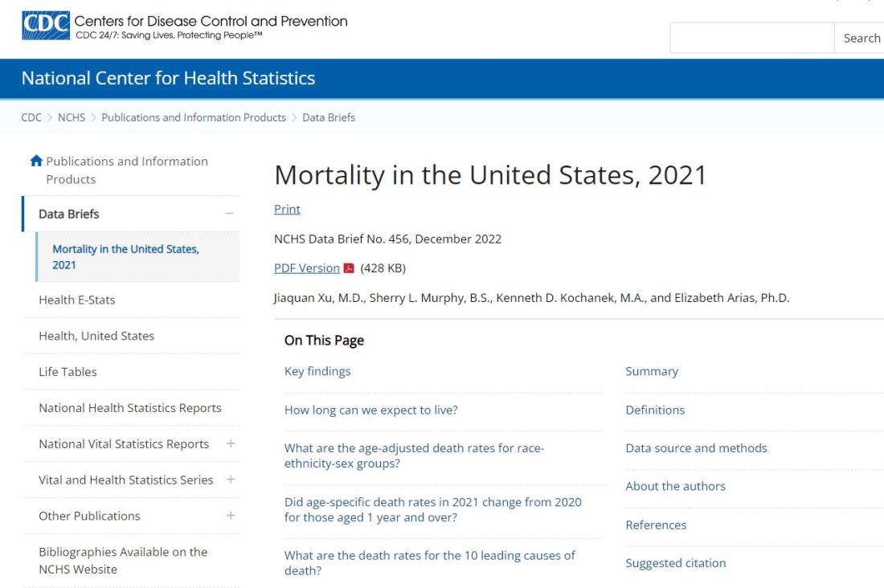Go to NCHS in the breadcrumb

tap(72, 117)
